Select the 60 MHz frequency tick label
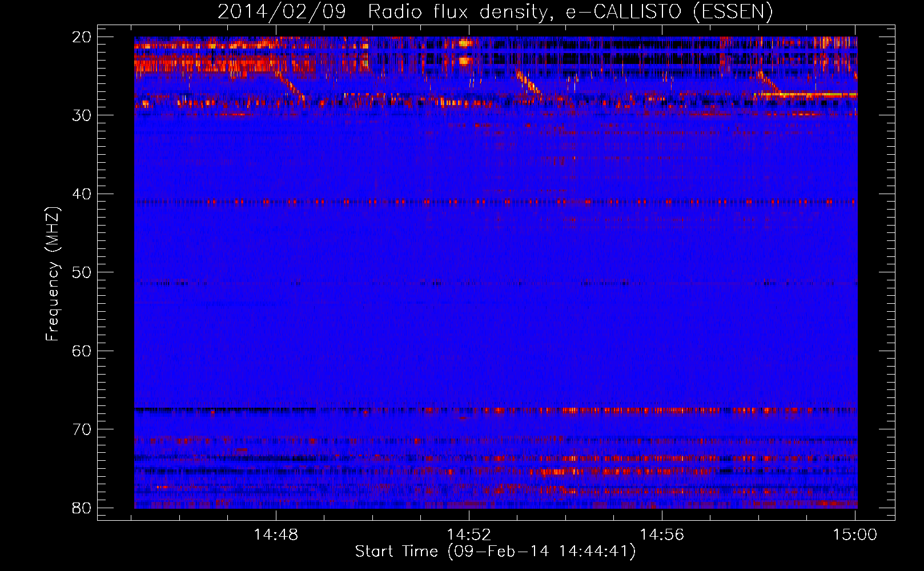Viewport: 924px width, 571px height. coord(82,351)
